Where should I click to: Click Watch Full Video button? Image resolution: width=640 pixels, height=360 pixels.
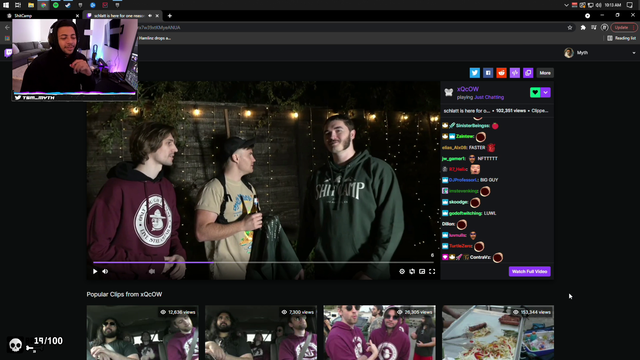[x=529, y=271]
